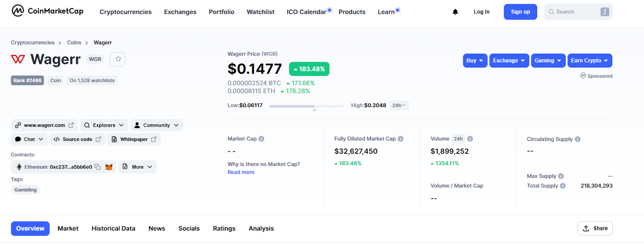Viewport: 644px width, 249px height.
Task: Open the Source code link
Action: [x=77, y=139]
